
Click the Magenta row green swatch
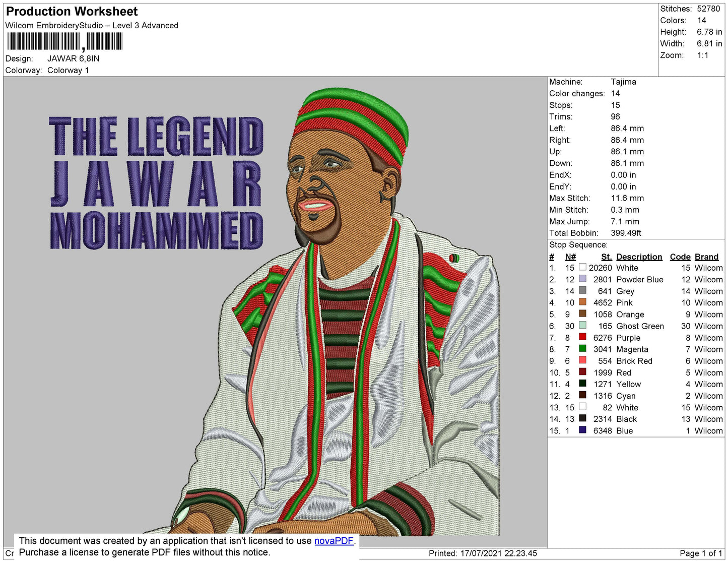[582, 349]
